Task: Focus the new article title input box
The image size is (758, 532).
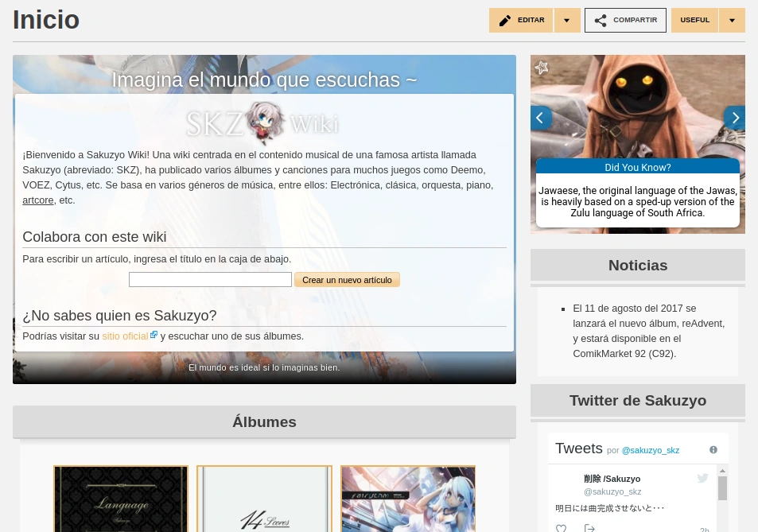Action: coord(210,279)
